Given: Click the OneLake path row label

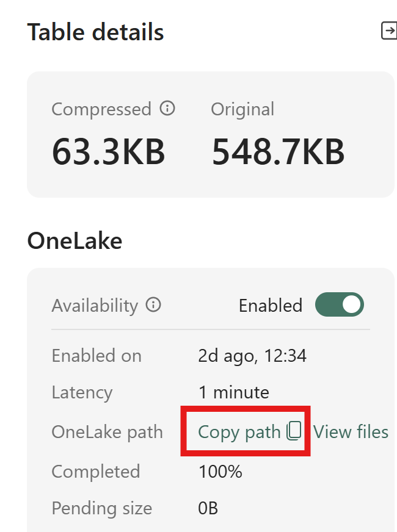Looking at the screenshot, I should click(x=107, y=432).
